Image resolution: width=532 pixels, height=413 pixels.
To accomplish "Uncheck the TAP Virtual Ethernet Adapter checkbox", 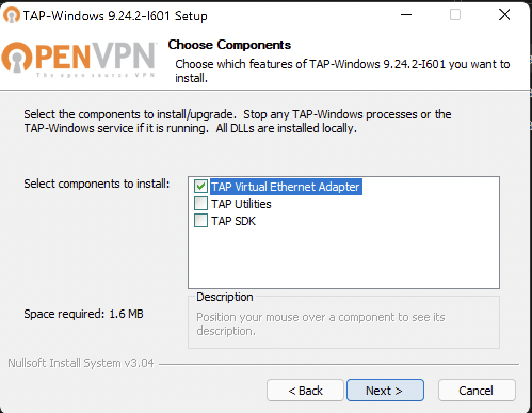I will coord(200,186).
